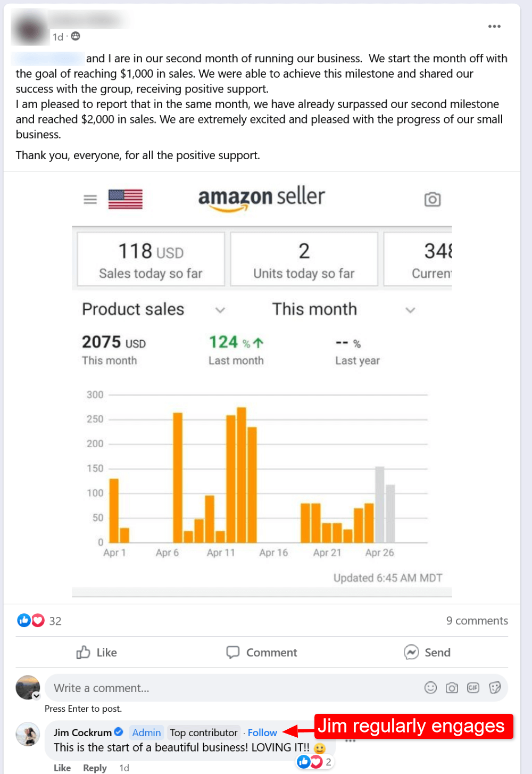This screenshot has width=532, height=774.
Task: Open the 9 comments link
Action: click(477, 621)
